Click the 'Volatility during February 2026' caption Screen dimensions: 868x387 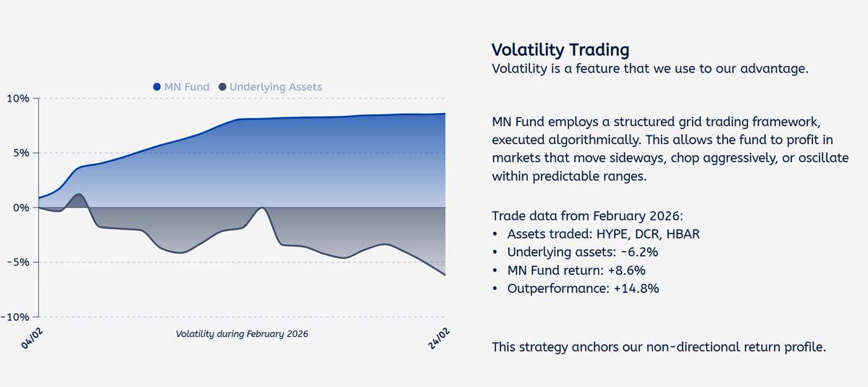pos(242,334)
